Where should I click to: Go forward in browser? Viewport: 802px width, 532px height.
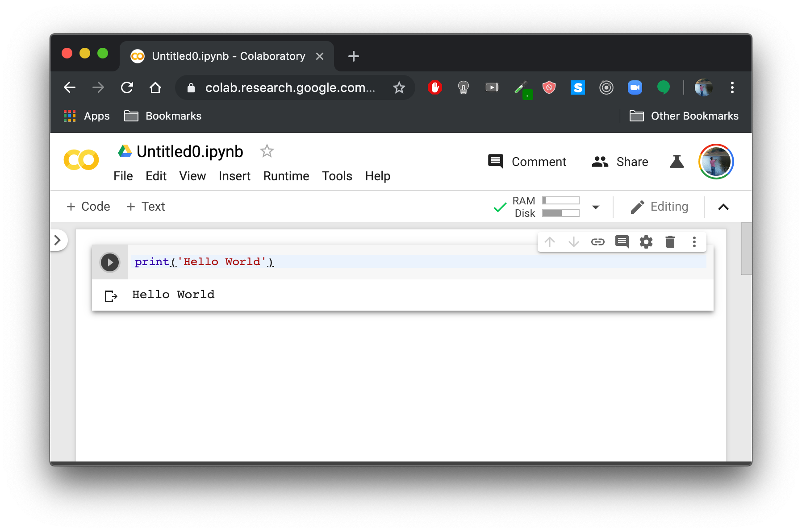click(98, 87)
